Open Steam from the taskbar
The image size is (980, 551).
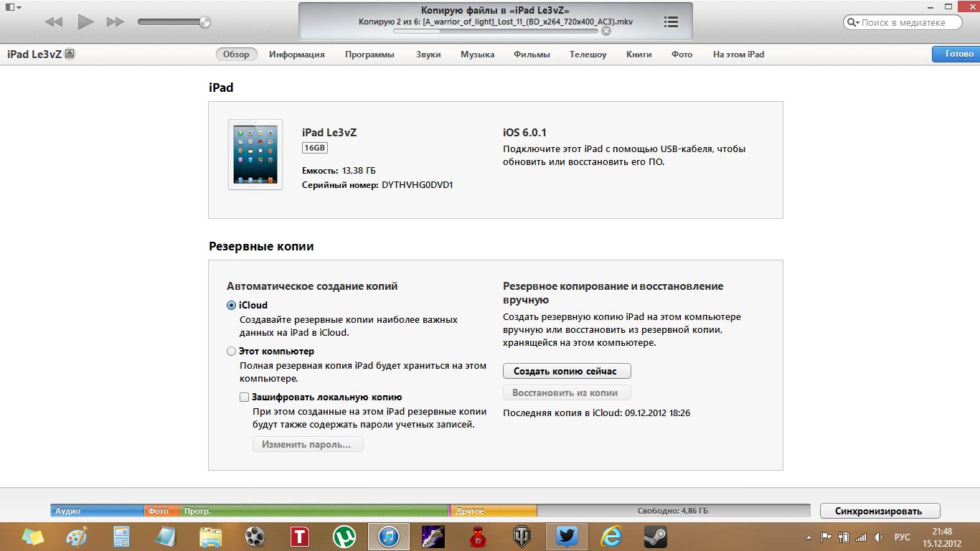[655, 537]
